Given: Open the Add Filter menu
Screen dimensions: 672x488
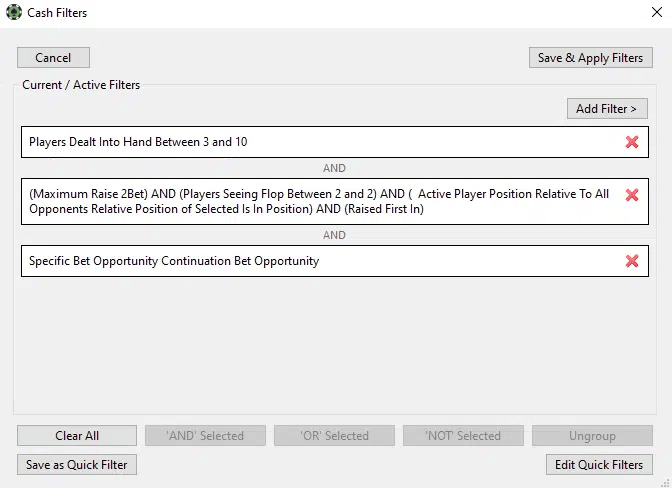Looking at the screenshot, I should click(607, 108).
